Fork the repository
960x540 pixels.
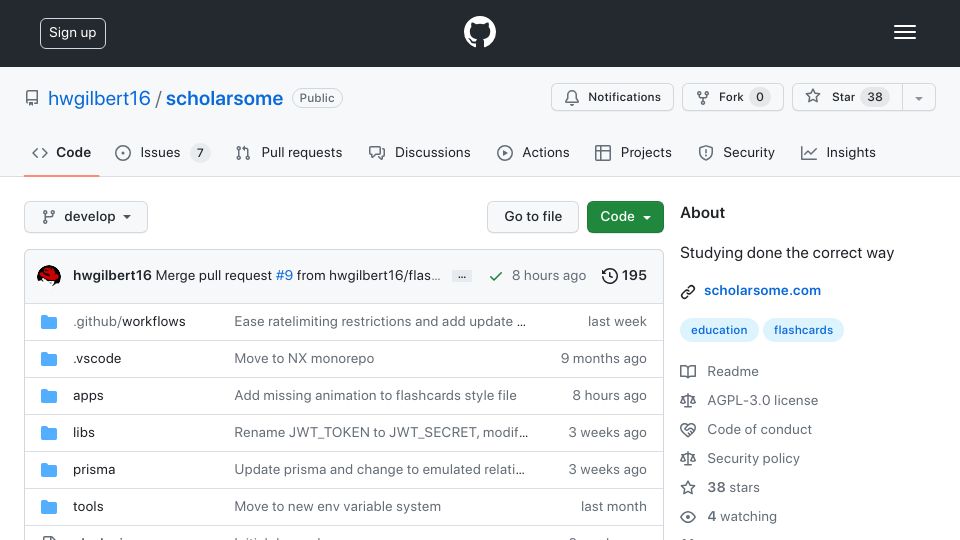pyautogui.click(x=733, y=97)
